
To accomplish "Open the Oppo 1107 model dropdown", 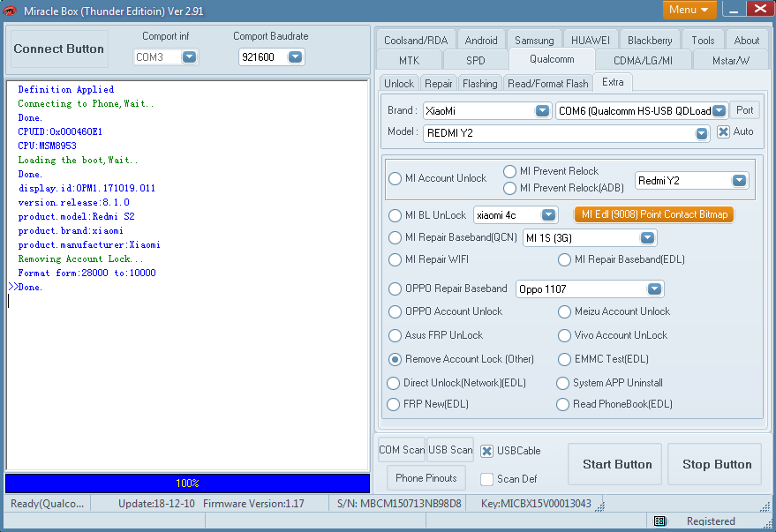I will tap(654, 288).
